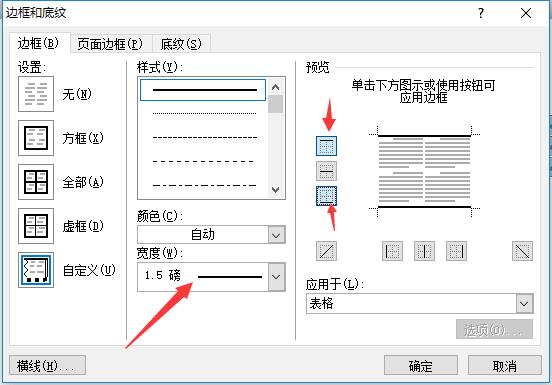Open the 颜色(C) color dropdown
The image size is (552, 385).
pos(211,234)
